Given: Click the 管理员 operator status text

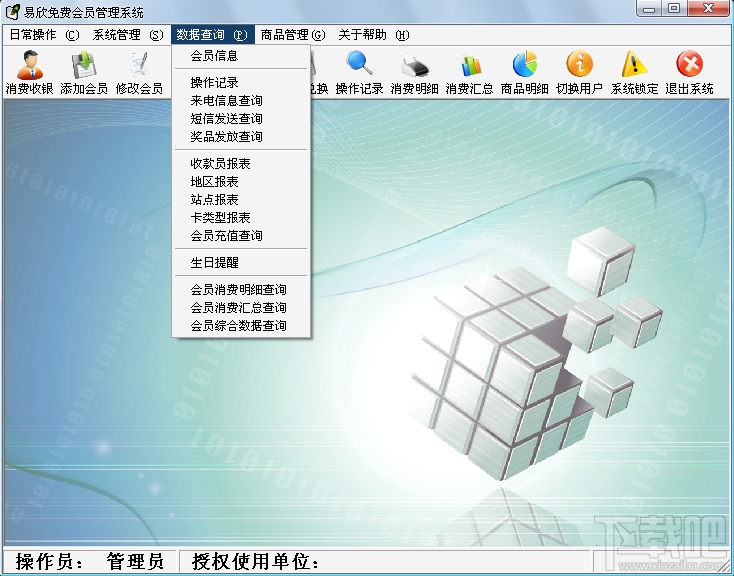Looking at the screenshot, I should click(x=135, y=561).
